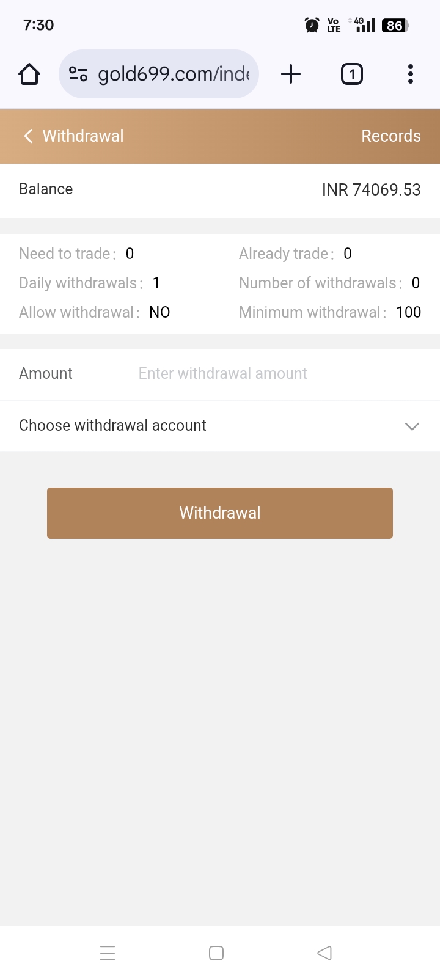Go back using Withdrawal header arrow
Screen dimensions: 440x980
click(x=28, y=136)
